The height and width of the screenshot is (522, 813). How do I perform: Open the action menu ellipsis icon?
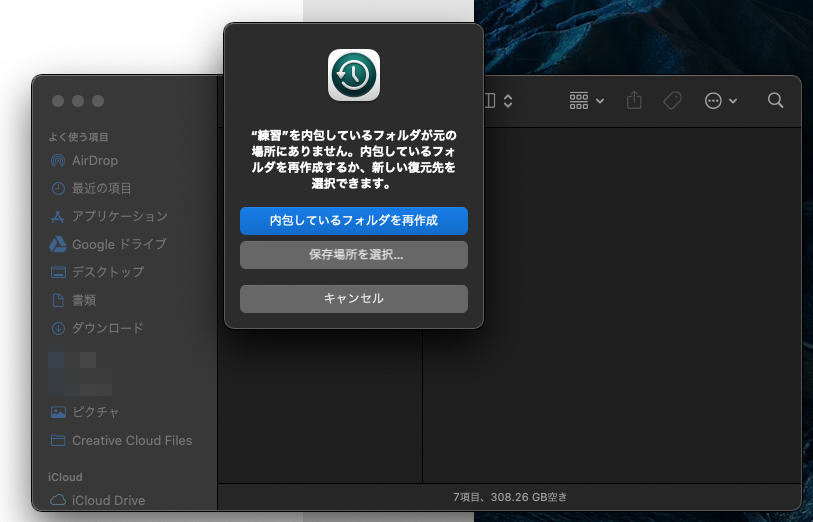[713, 101]
